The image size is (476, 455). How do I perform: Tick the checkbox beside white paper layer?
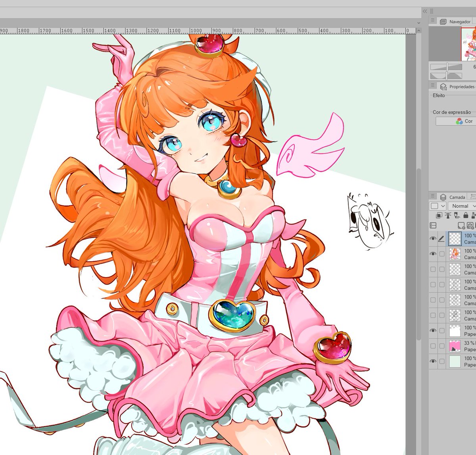click(442, 330)
